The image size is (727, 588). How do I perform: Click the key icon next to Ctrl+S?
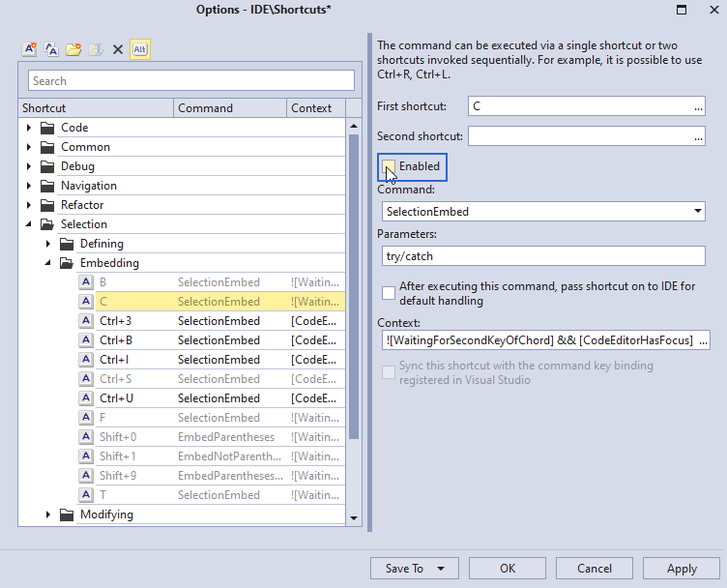point(86,379)
